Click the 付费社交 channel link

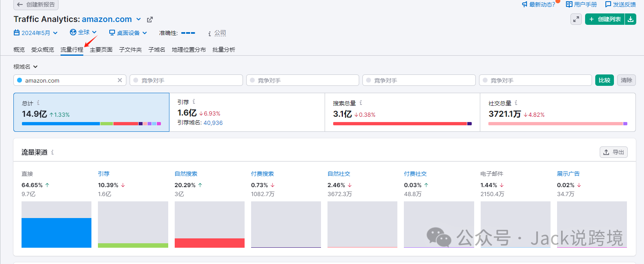click(x=415, y=174)
